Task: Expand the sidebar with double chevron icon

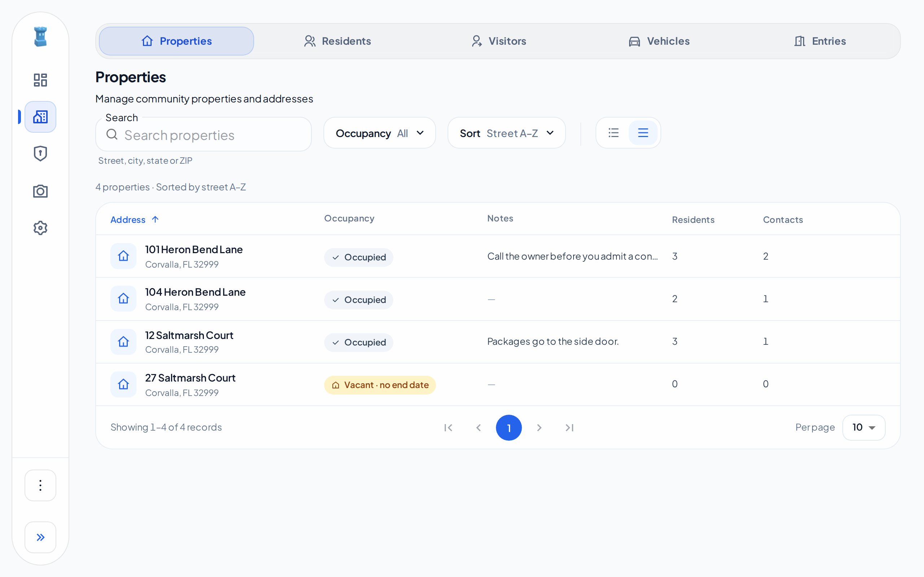Action: click(40, 537)
